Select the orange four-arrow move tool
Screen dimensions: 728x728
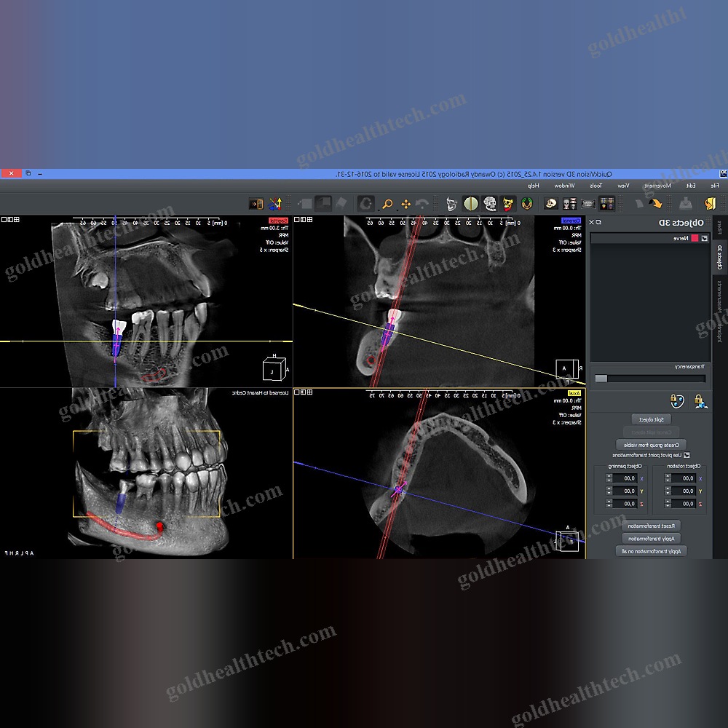[x=405, y=205]
